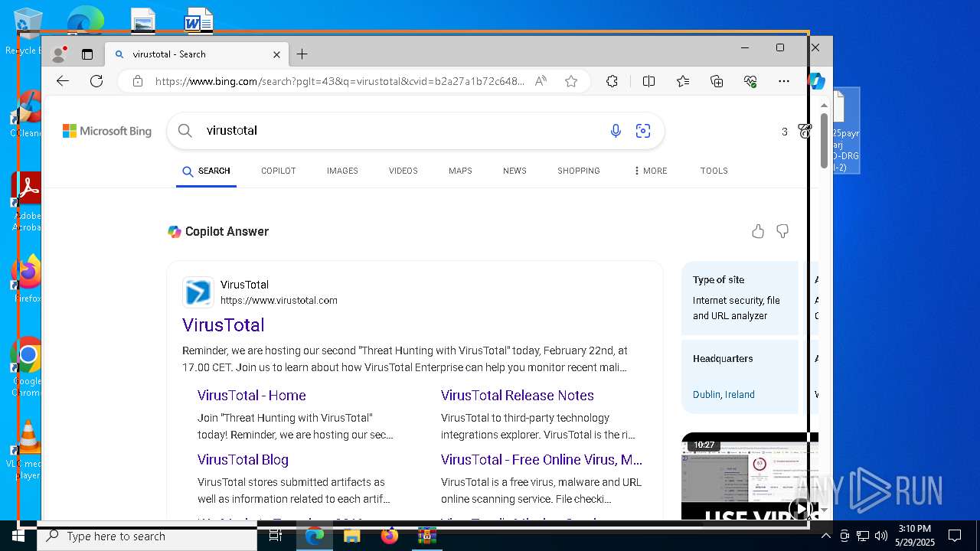Image resolution: width=980 pixels, height=551 pixels.
Task: Open visual search camera icon
Action: [x=643, y=131]
